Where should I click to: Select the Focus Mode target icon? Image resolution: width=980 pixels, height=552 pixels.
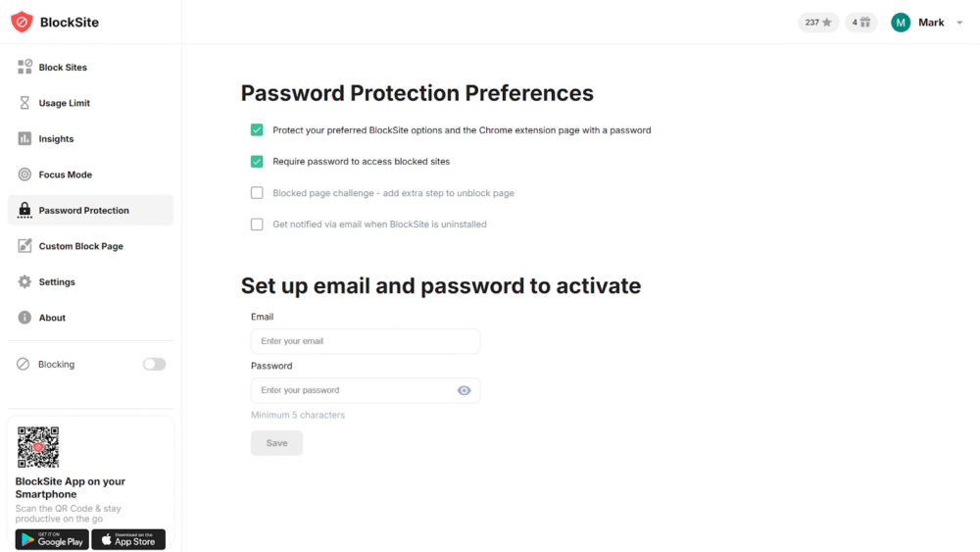pos(24,175)
